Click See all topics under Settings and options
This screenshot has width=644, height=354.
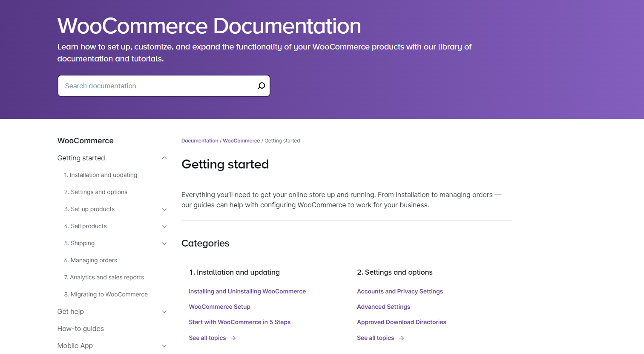(x=376, y=338)
